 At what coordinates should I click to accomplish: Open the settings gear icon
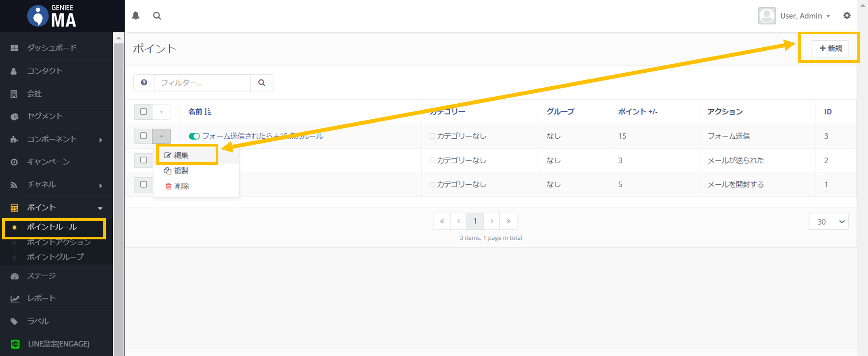(x=847, y=16)
